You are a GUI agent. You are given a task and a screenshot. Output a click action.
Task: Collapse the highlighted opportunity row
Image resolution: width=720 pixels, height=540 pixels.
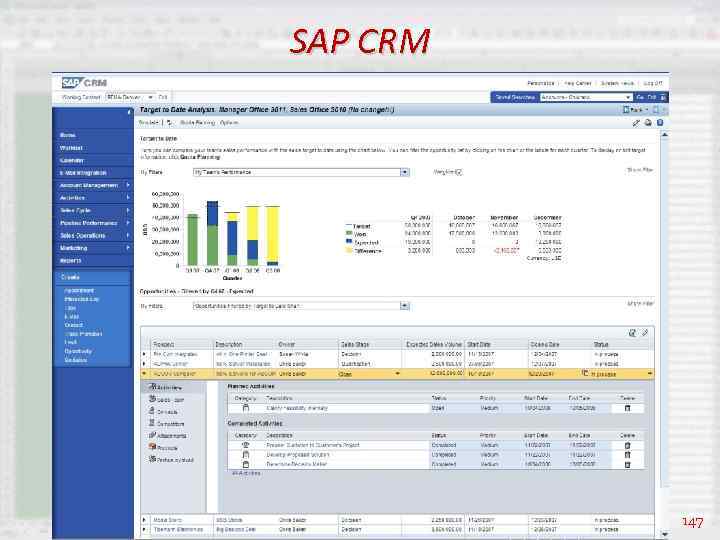point(144,374)
